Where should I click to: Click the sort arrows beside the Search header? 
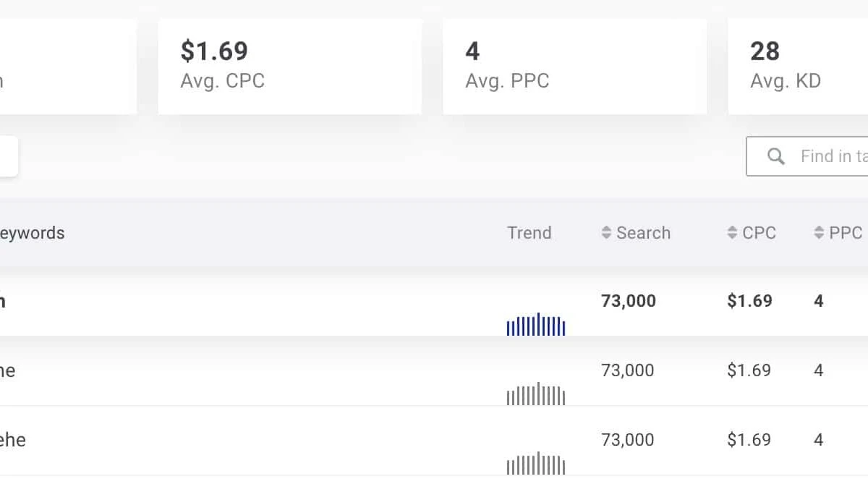(605, 233)
